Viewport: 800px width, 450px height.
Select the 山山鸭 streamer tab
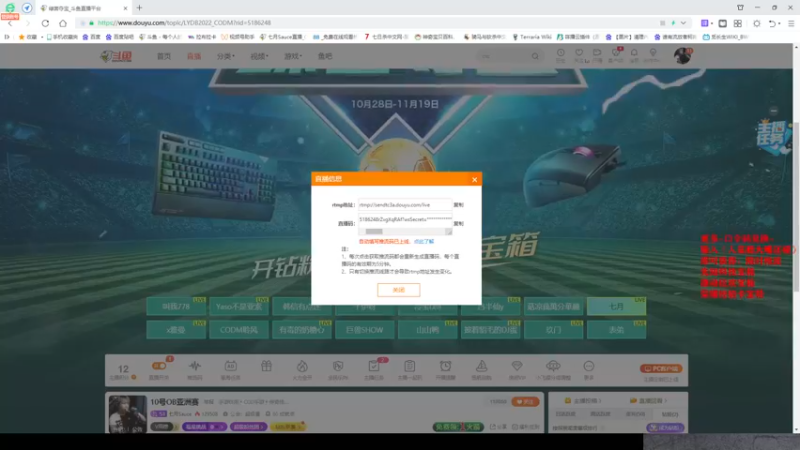click(428, 330)
